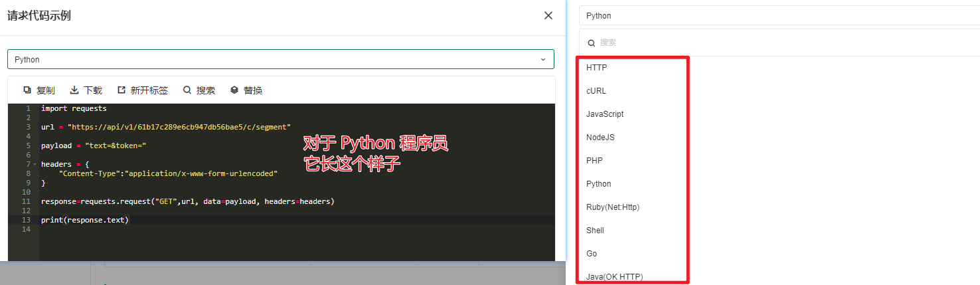
Task: Click the 复制 button label
Action: pyautogui.click(x=46, y=90)
